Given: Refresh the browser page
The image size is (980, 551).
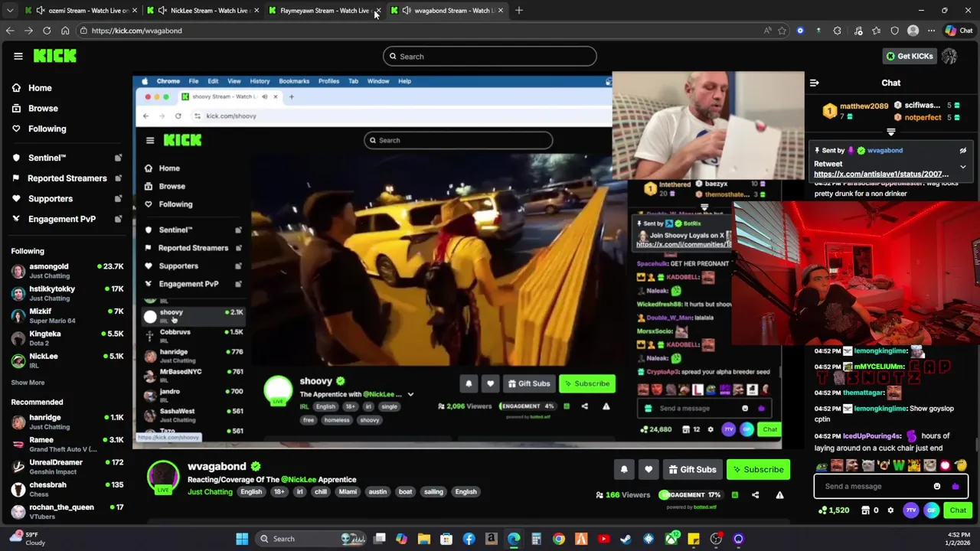Looking at the screenshot, I should coord(47,31).
